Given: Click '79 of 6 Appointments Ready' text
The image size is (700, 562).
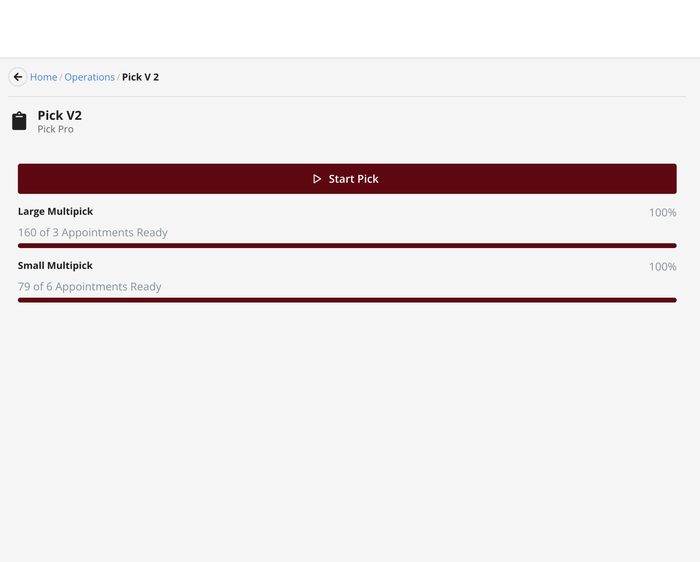Looking at the screenshot, I should click(x=89, y=287).
